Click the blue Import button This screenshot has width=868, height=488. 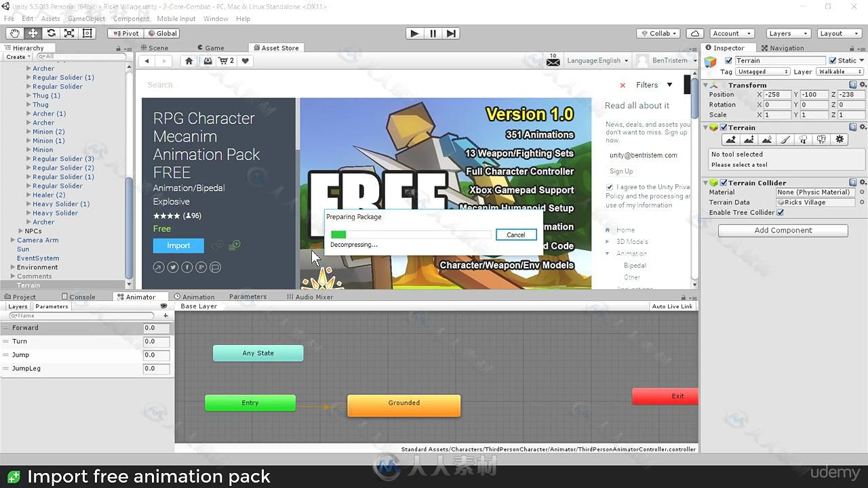[x=178, y=245]
